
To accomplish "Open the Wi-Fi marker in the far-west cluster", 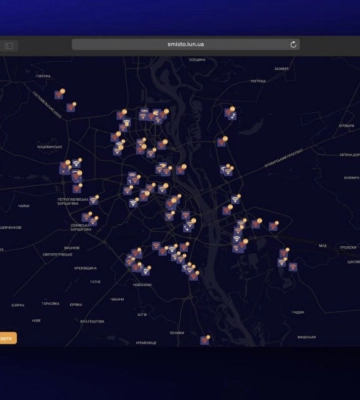I will (x=77, y=163).
